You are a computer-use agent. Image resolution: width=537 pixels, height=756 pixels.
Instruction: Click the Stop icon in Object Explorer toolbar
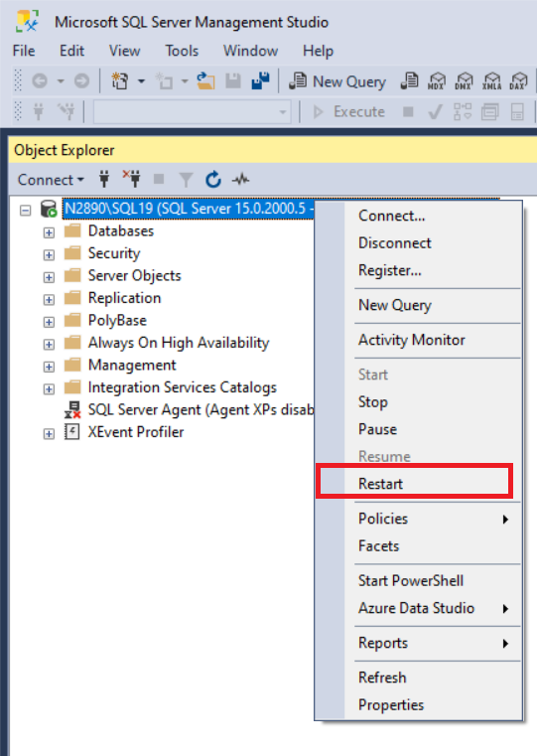point(159,180)
